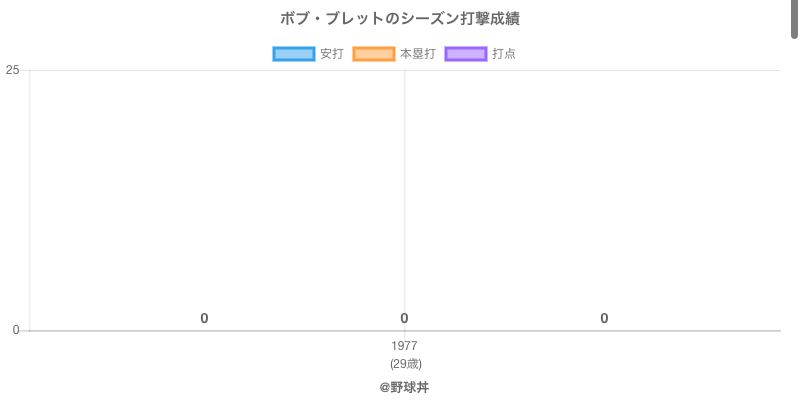Click the purple 打点 legend swatch
The width and height of the screenshot is (800, 400).
pyautogui.click(x=466, y=54)
